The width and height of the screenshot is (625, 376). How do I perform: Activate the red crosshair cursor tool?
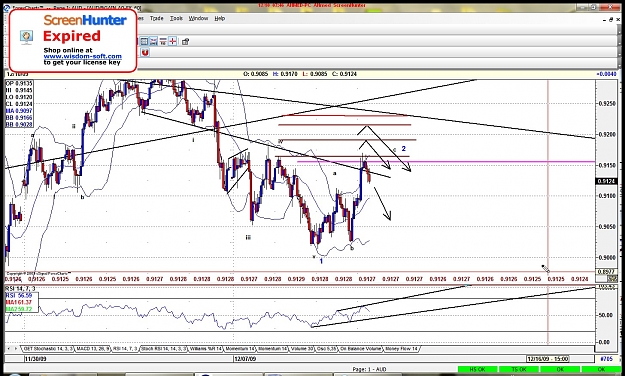[173, 41]
